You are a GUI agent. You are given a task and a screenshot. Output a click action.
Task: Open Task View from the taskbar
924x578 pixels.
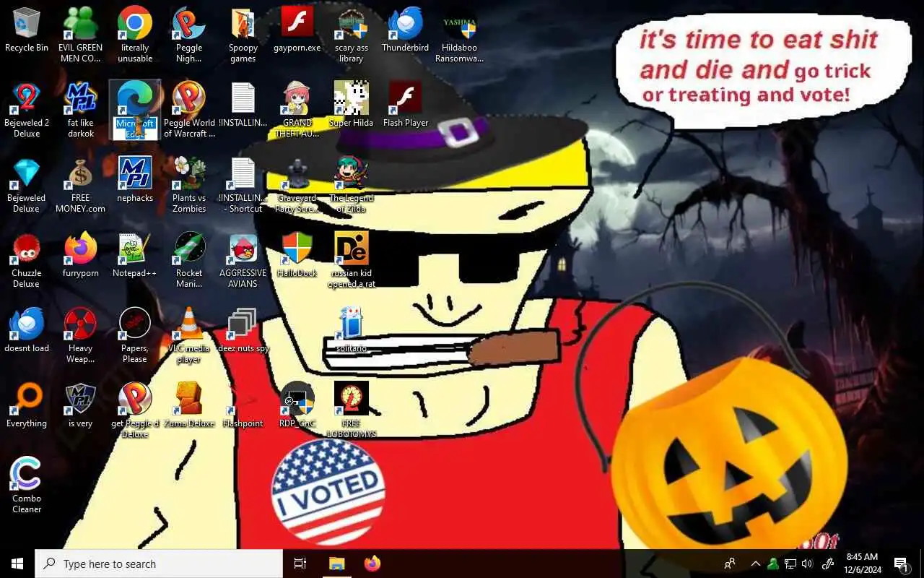[x=300, y=564]
